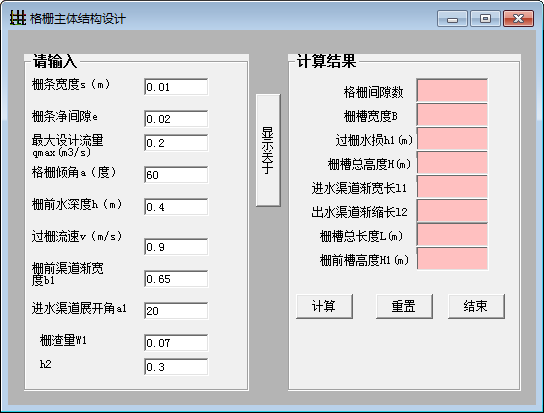
Task: Select the 栅渣量W1 input field
Action: coord(176,343)
